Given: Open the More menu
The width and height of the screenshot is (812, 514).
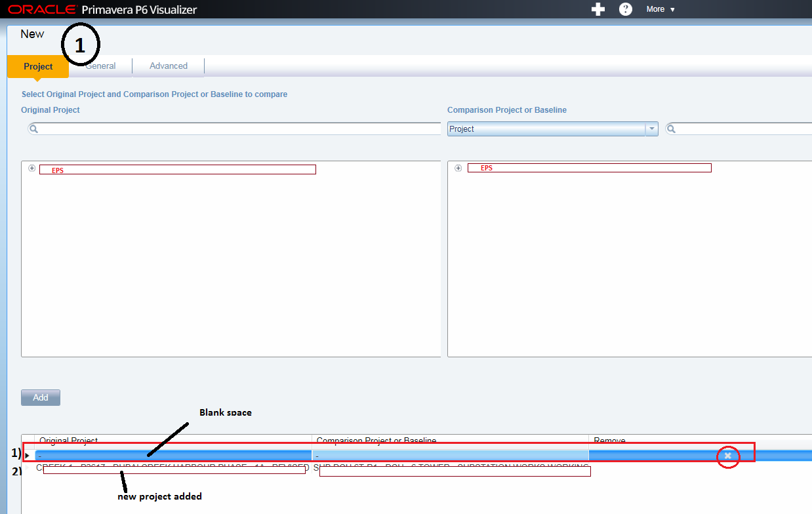Looking at the screenshot, I should 660,9.
